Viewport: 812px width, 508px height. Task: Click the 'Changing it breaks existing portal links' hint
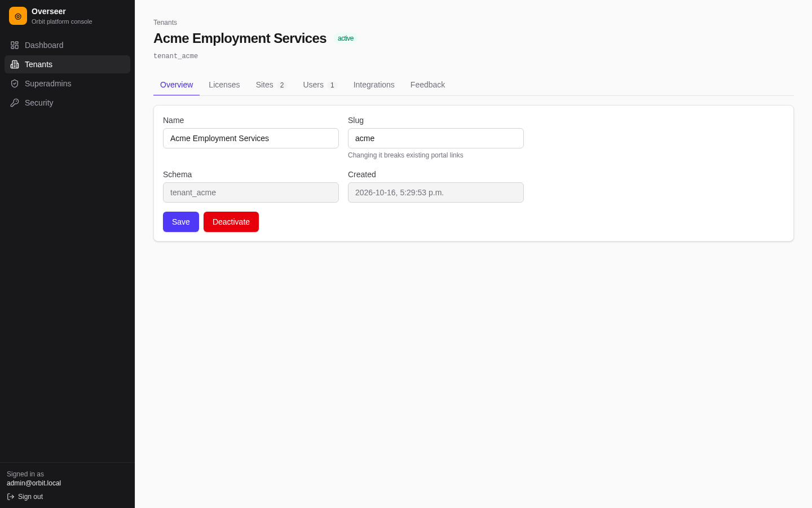click(x=405, y=155)
